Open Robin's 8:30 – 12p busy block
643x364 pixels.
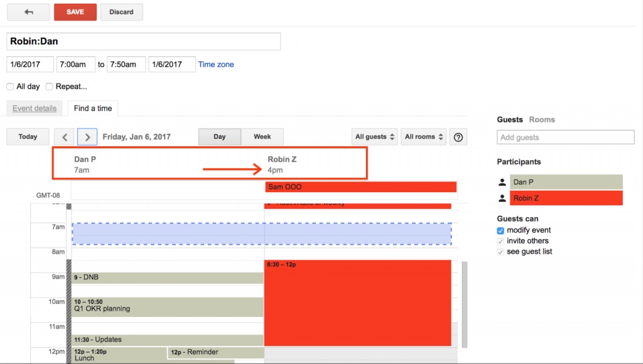(x=357, y=303)
